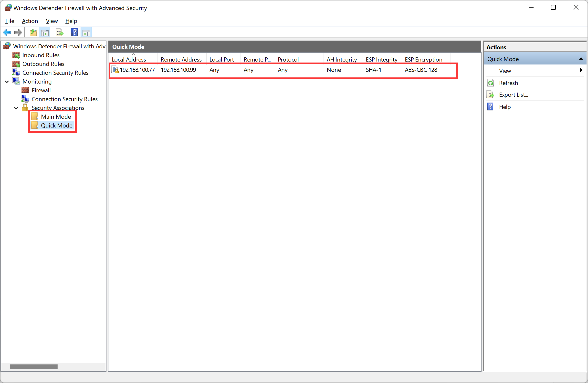Viewport: 588px width, 383px height.
Task: Click the blue Help toolbar icon
Action: click(74, 32)
